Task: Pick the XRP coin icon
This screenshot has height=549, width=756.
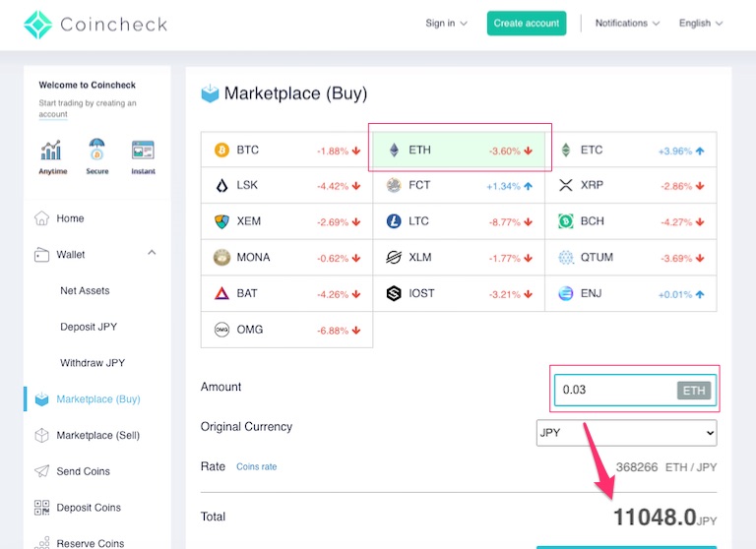Action: [566, 185]
